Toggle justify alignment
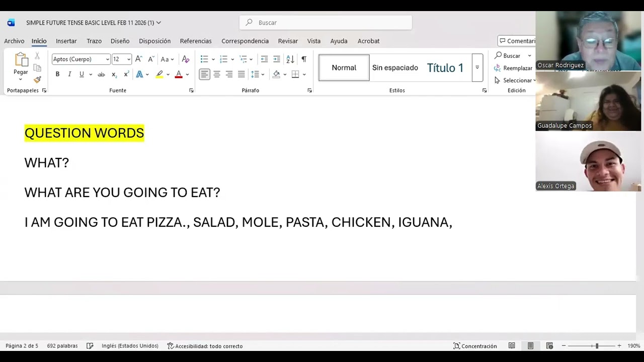Viewport: 644px width, 362px height. (242, 74)
